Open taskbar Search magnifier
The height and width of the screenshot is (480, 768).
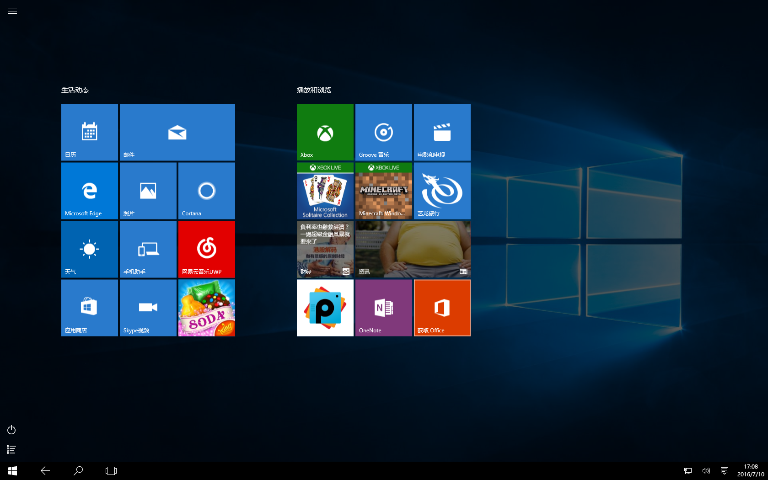click(x=78, y=471)
